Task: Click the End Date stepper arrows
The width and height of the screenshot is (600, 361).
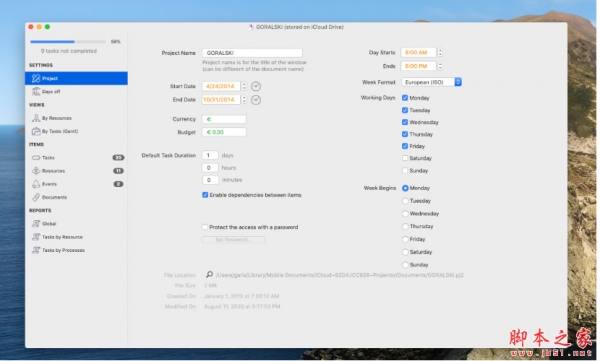Action: 244,100
